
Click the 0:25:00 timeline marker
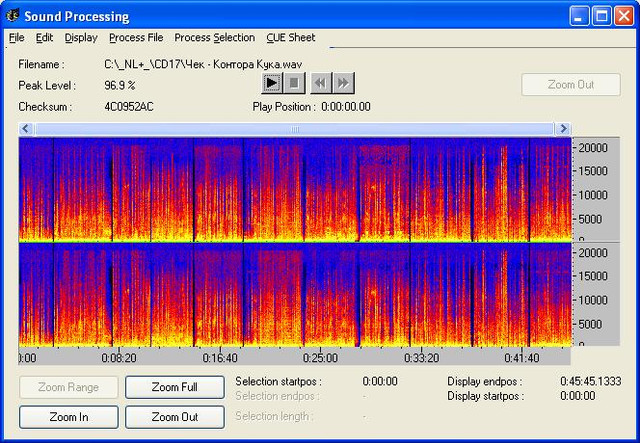[320, 358]
